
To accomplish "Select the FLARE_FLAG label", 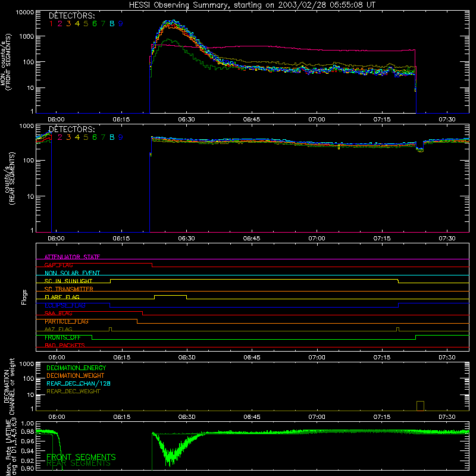I will (x=62, y=297).
